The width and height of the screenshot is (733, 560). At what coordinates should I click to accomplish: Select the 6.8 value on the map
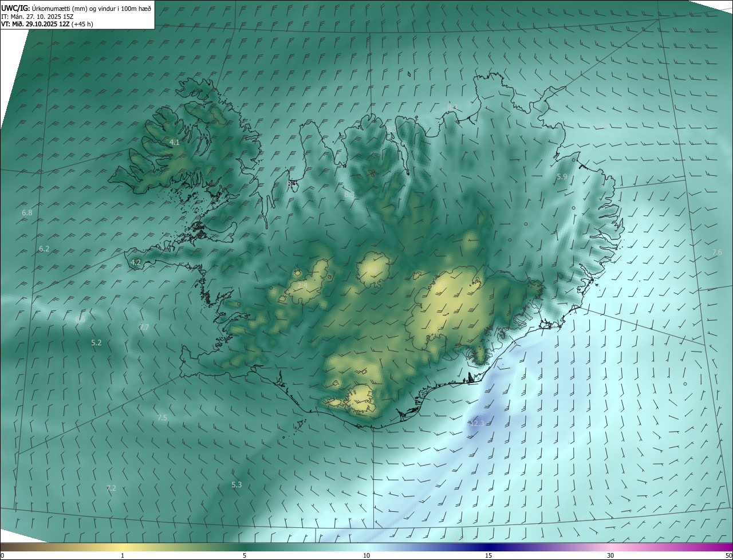click(27, 213)
